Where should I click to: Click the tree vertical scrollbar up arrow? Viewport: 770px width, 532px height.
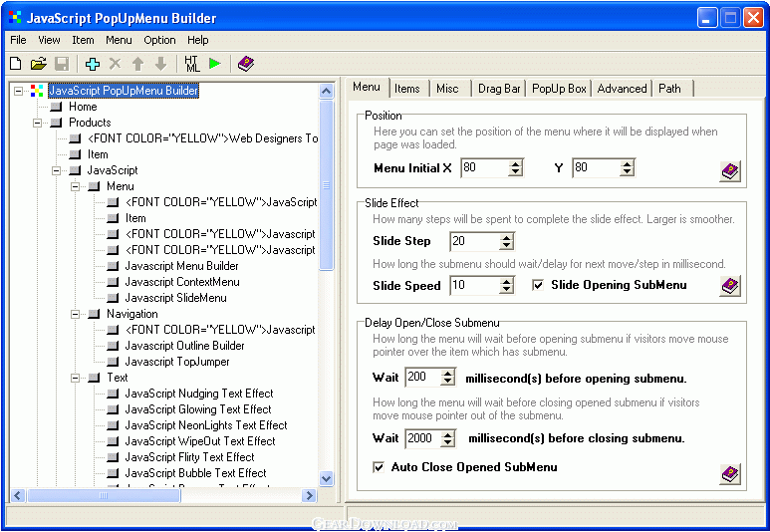tap(327, 91)
